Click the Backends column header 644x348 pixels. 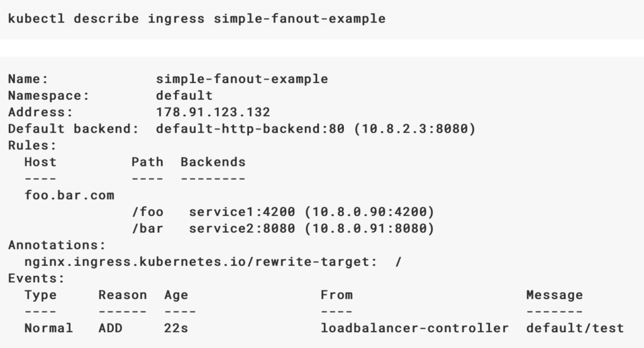pos(213,162)
